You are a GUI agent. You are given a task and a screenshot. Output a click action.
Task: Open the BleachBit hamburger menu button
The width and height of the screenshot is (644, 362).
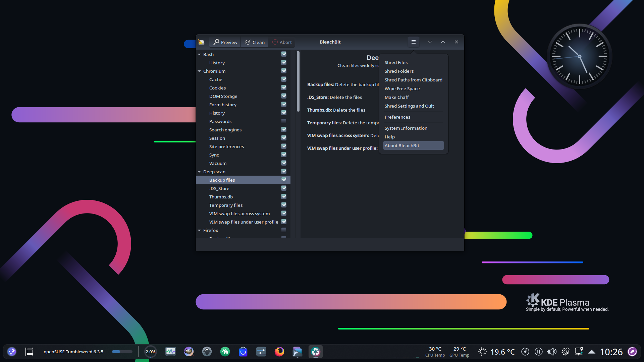tap(413, 42)
